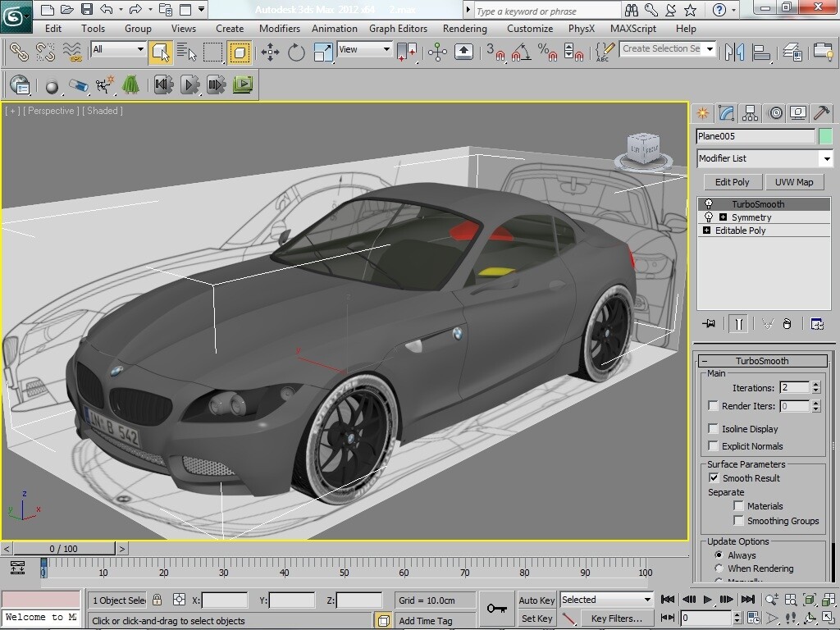Click the Plane005 object color swatch
840x630 pixels.
pyautogui.click(x=827, y=135)
